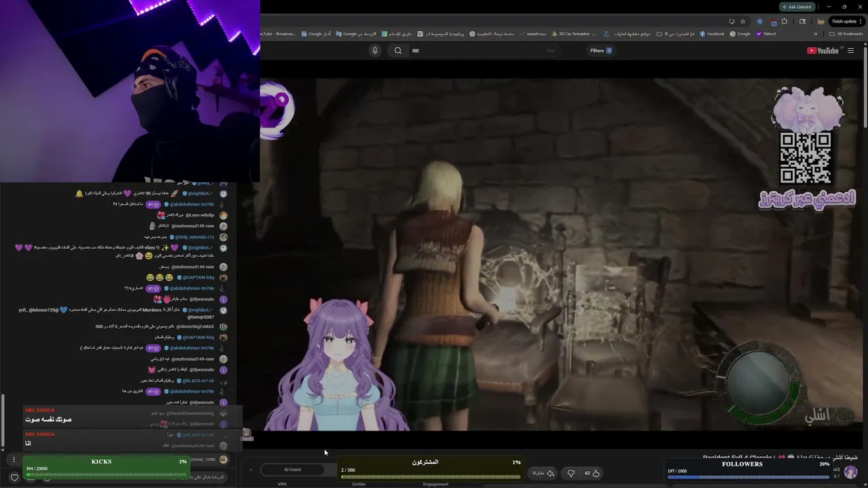
Task: Click username @Leen-w8e8p in chat
Action: point(199,215)
